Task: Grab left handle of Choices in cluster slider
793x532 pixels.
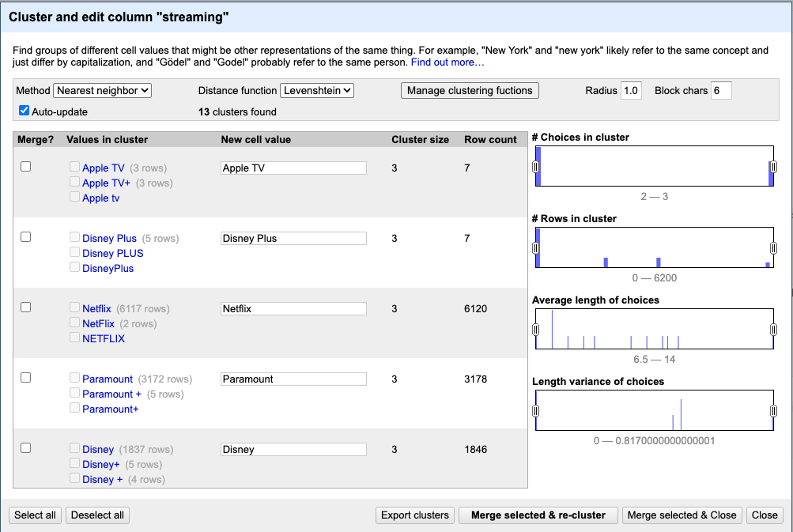Action: (535, 166)
